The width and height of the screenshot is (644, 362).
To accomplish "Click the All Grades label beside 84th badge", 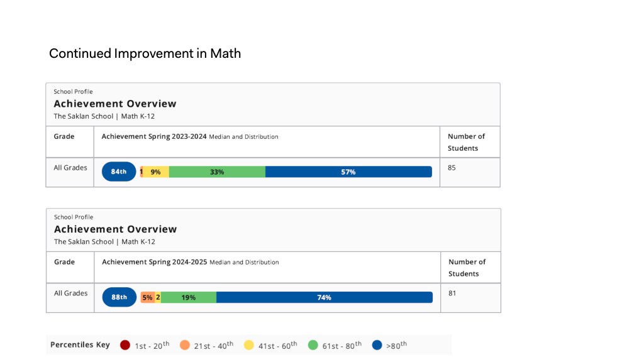I will 70,168.
